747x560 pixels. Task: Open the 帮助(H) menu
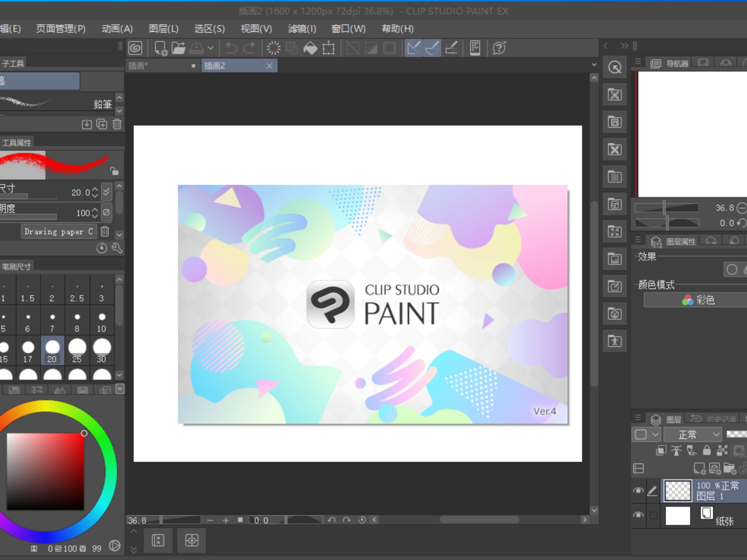397,29
